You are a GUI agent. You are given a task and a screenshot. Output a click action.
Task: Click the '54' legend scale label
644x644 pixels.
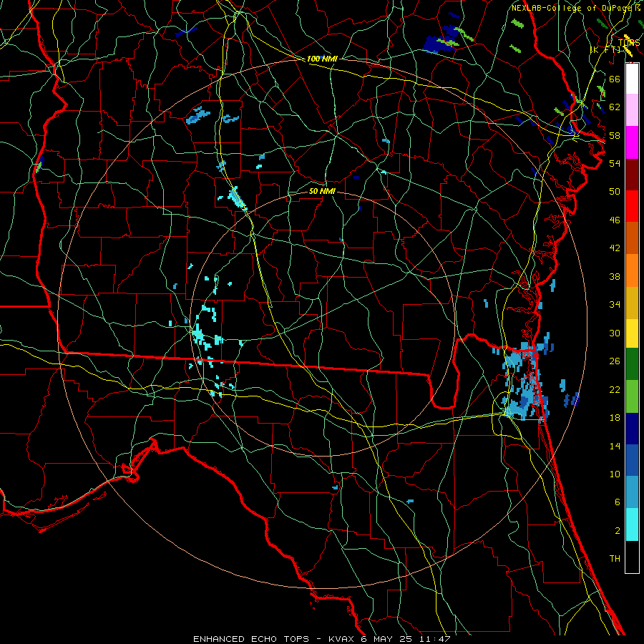pos(615,163)
